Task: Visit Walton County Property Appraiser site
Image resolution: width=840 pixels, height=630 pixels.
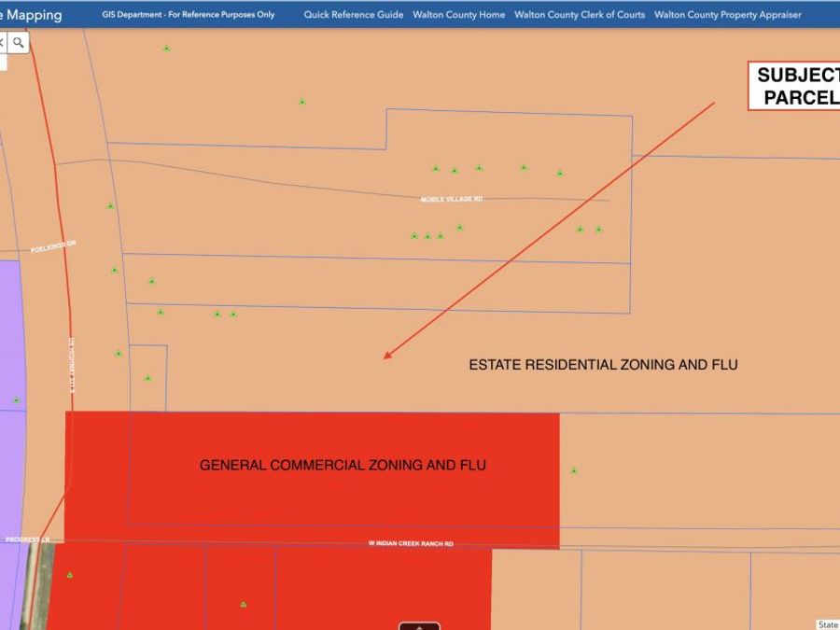Action: pos(727,15)
